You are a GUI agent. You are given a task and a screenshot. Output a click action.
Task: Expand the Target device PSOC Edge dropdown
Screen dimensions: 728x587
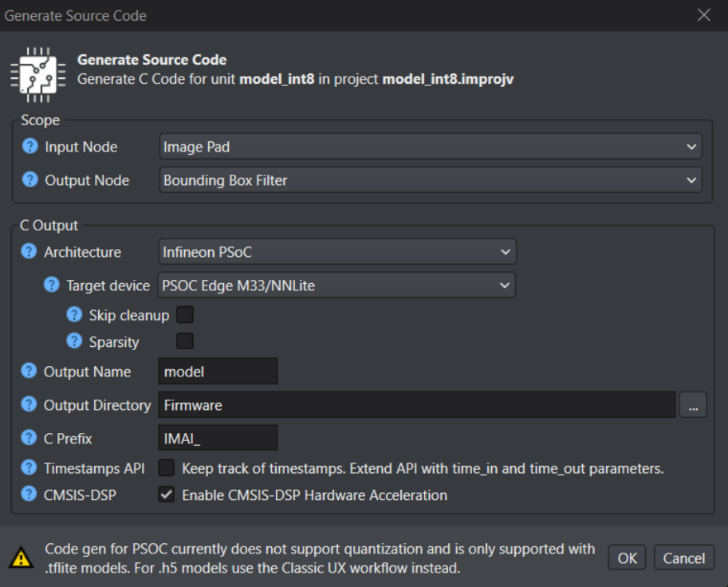(337, 285)
